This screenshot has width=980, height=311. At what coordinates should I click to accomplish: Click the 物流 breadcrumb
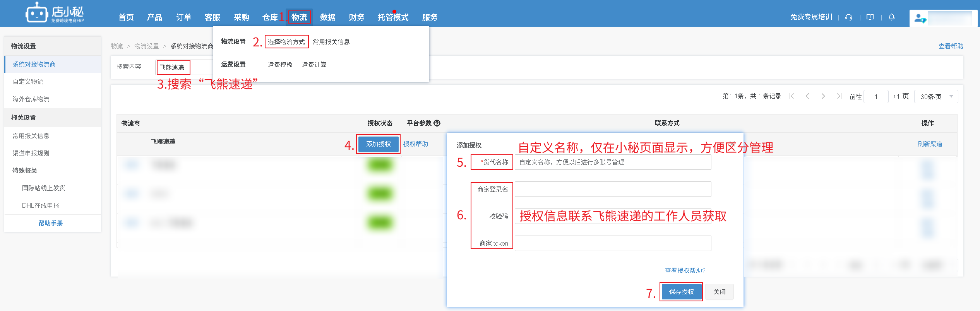(117, 46)
